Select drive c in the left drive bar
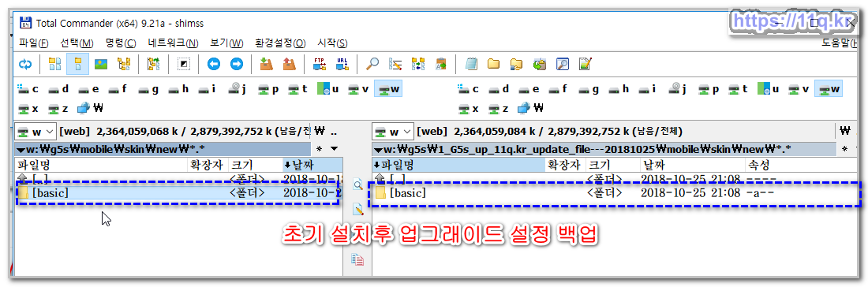This screenshot has width=868, height=287. pyautogui.click(x=28, y=88)
